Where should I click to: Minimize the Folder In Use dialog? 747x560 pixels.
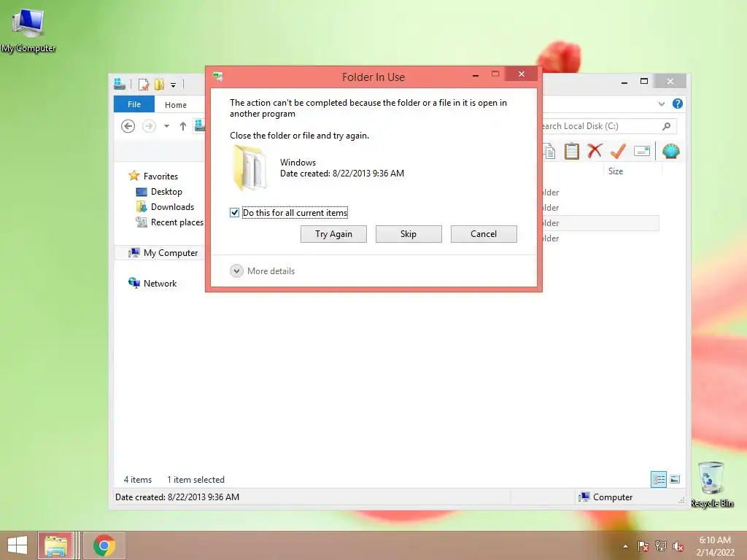tap(475, 75)
